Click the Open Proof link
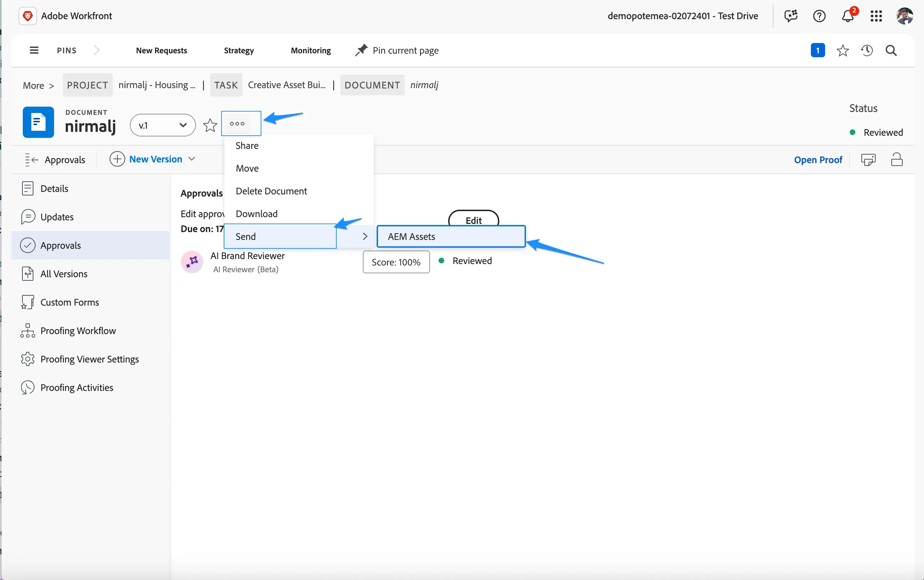Image resolution: width=924 pixels, height=580 pixels. pos(818,160)
